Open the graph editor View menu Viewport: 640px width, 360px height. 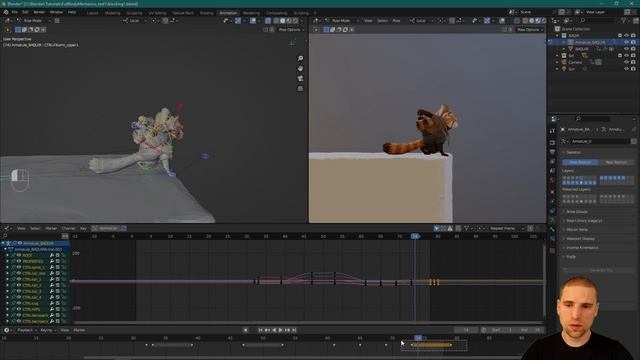point(21,229)
